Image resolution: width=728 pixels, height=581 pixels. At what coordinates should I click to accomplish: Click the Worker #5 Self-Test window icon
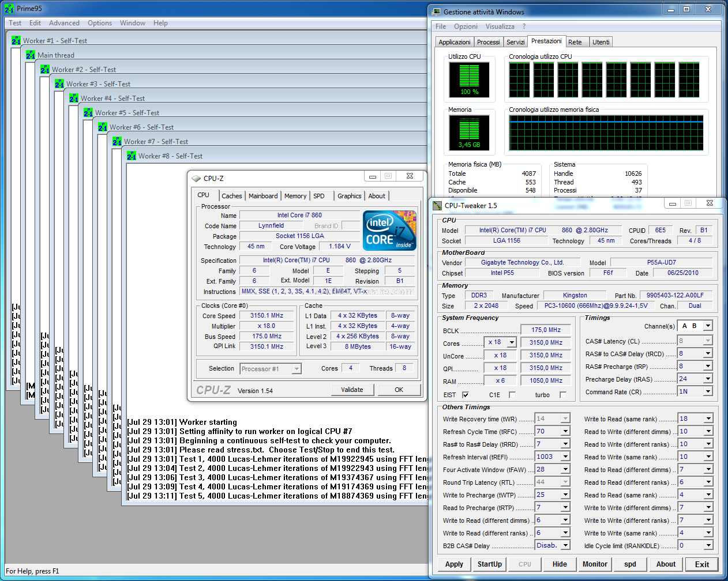pos(88,112)
